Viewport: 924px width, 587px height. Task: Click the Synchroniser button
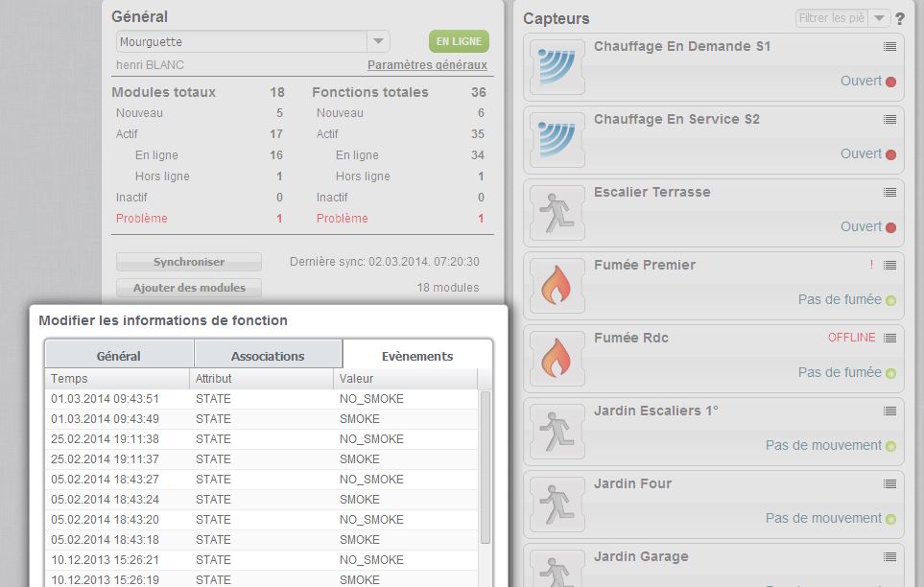[x=189, y=262]
